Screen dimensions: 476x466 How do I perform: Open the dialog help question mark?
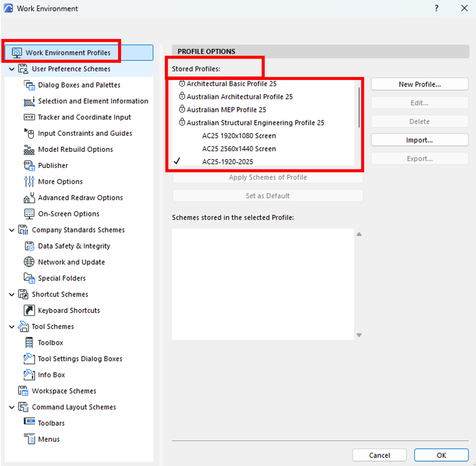(436, 8)
